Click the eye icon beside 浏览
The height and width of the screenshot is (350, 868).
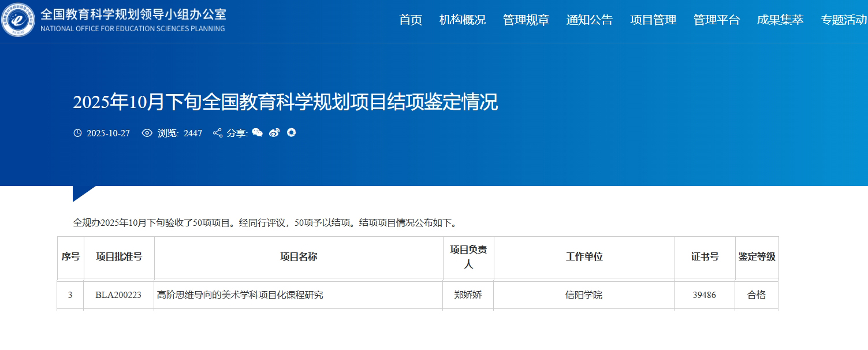pos(147,133)
